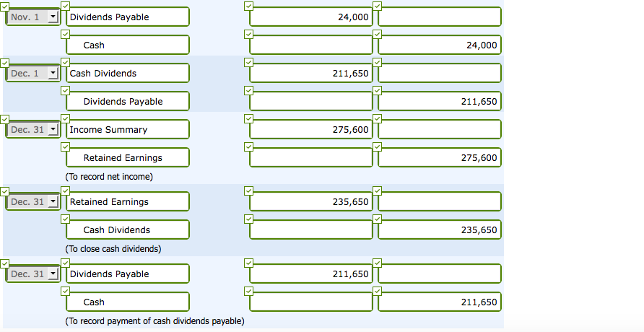The image size is (644, 332).
Task: Select the Retained Earnings credit account under Income Summary
Action: tap(128, 157)
